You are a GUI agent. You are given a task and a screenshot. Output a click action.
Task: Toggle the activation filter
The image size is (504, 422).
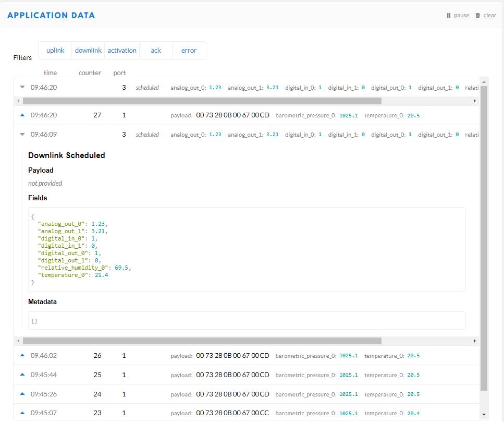pos(122,51)
